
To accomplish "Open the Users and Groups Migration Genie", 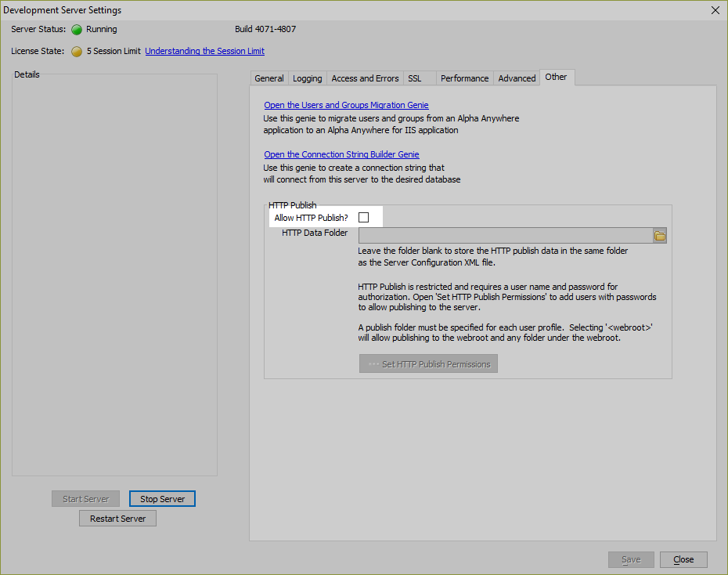I will point(346,105).
